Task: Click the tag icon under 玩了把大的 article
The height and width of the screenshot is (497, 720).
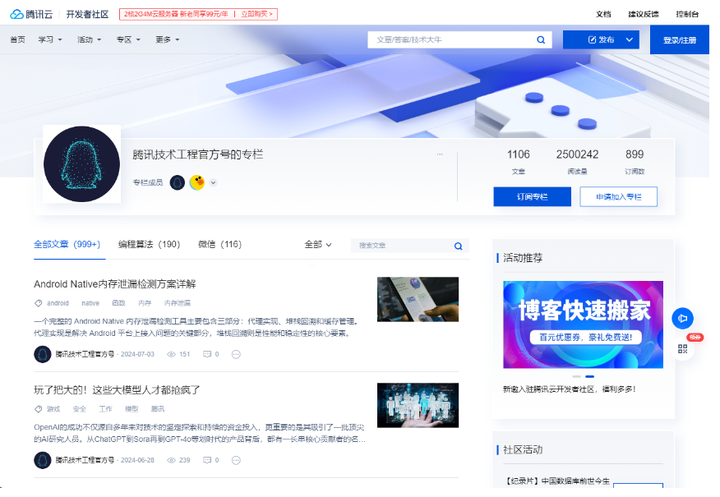Action: pyautogui.click(x=38, y=409)
